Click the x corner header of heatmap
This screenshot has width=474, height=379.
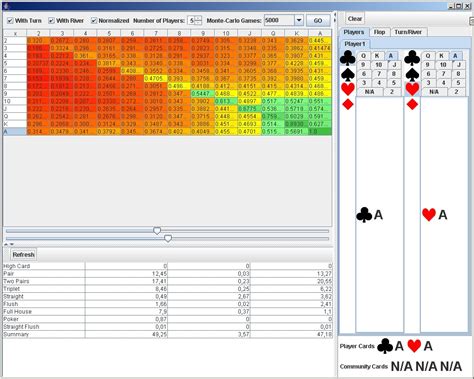15,33
